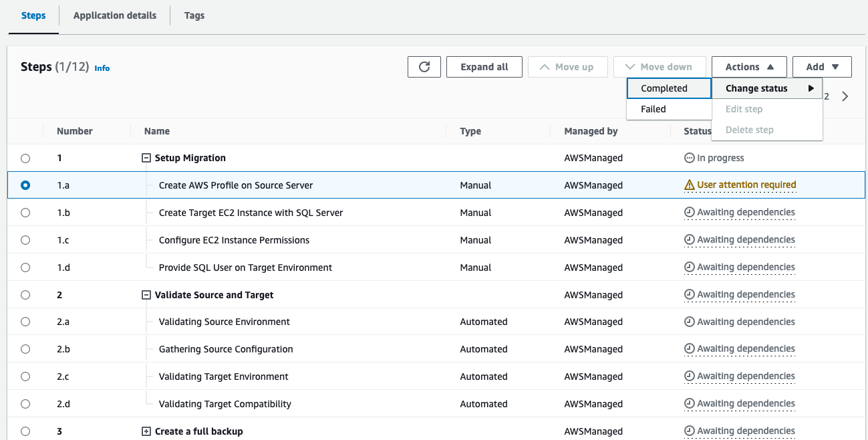This screenshot has width=868, height=440.
Task: Click warning icon in step 1.a status
Action: click(690, 185)
